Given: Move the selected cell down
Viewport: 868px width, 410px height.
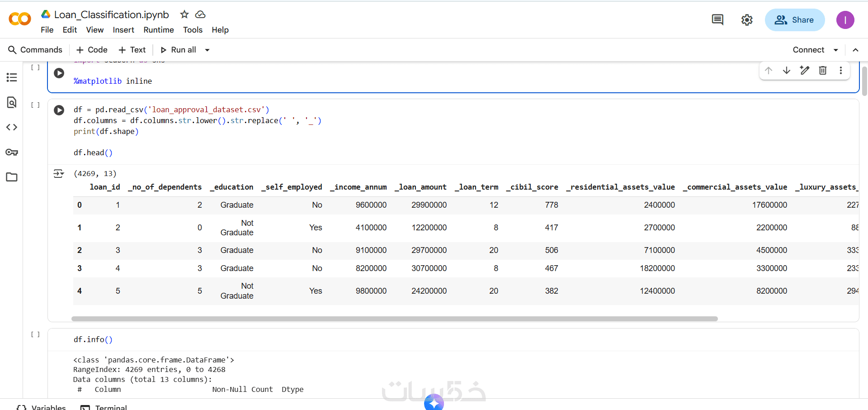Looking at the screenshot, I should click(787, 70).
